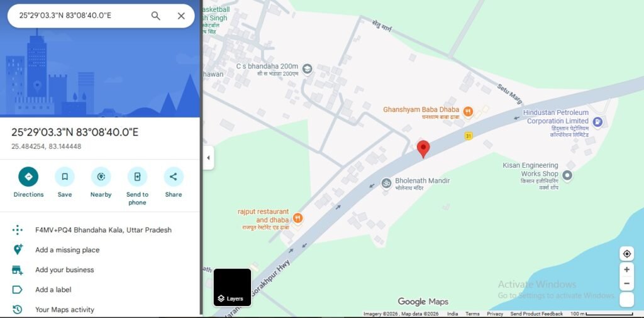Show your location on map

(627, 254)
